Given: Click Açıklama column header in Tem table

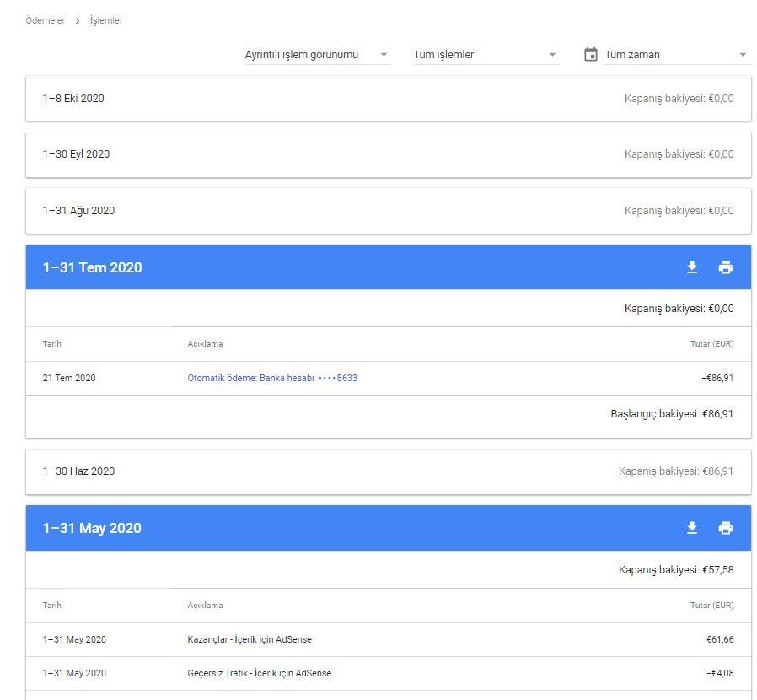Looking at the screenshot, I should [205, 344].
